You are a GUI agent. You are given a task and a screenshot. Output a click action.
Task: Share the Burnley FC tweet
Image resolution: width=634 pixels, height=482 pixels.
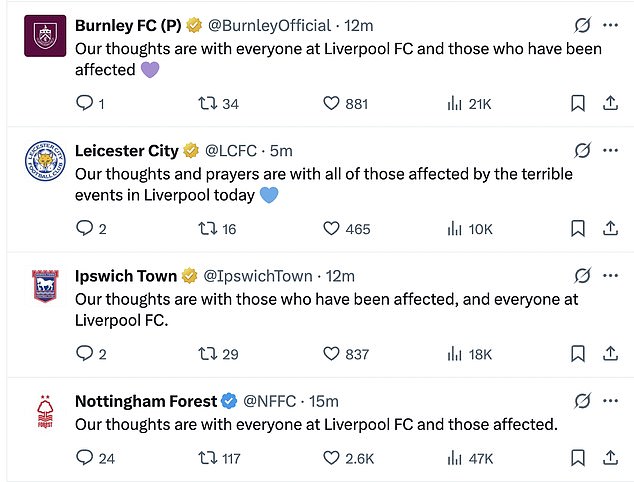[x=610, y=103]
